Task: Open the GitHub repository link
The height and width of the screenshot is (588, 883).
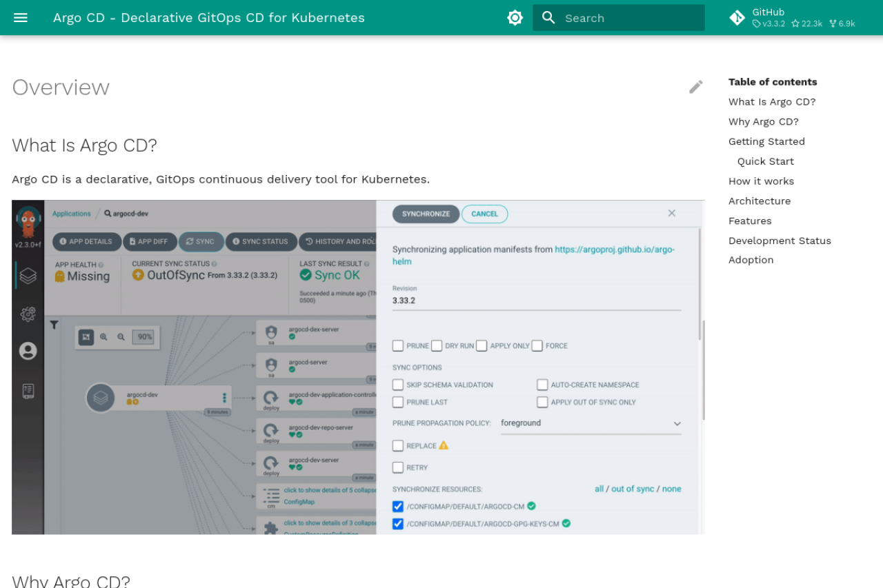Action: [793, 18]
